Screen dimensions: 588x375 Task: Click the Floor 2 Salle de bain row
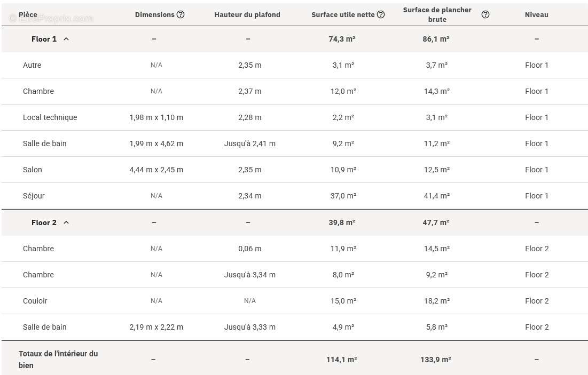coord(295,328)
